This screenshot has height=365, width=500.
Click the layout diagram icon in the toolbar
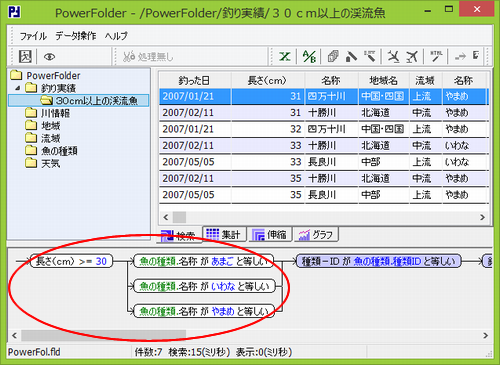pyautogui.click(x=25, y=56)
